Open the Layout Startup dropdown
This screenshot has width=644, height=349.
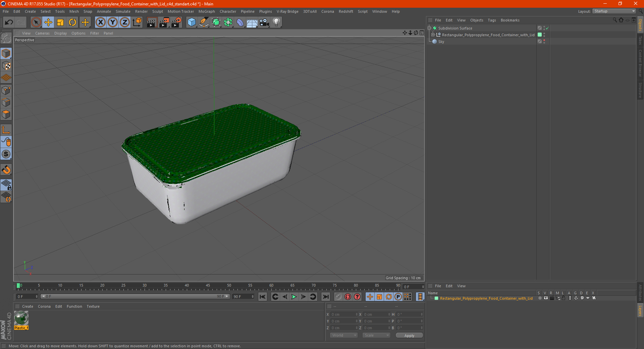pyautogui.click(x=614, y=11)
